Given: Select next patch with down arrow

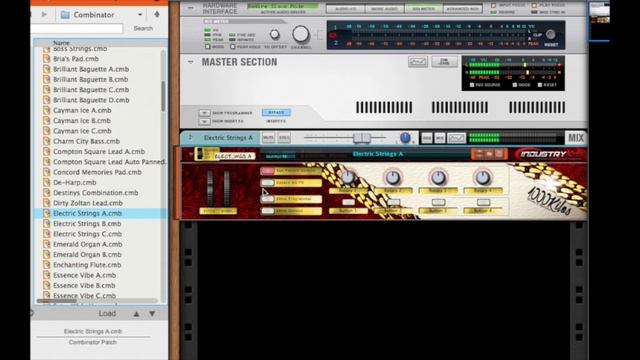Looking at the screenshot, I should coord(152,314).
